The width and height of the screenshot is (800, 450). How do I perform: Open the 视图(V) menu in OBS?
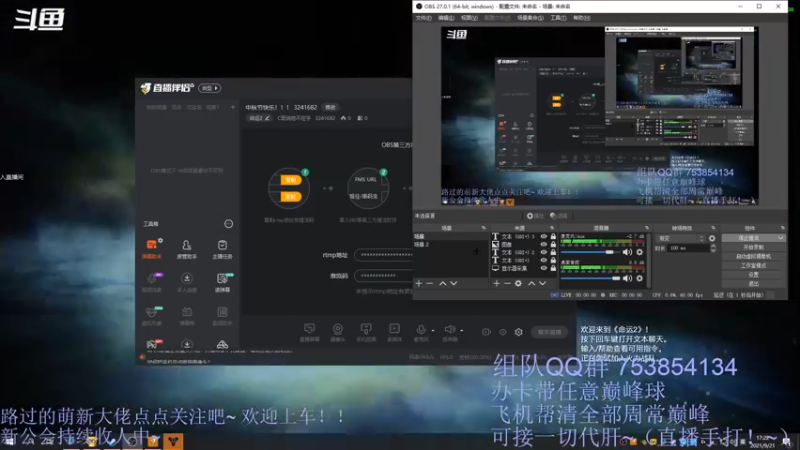click(x=469, y=18)
